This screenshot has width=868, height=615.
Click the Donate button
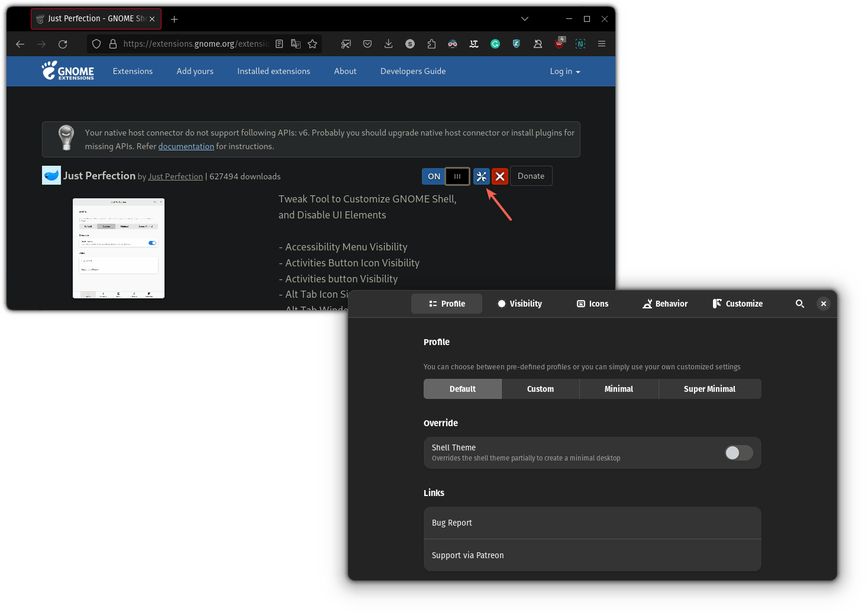click(531, 176)
